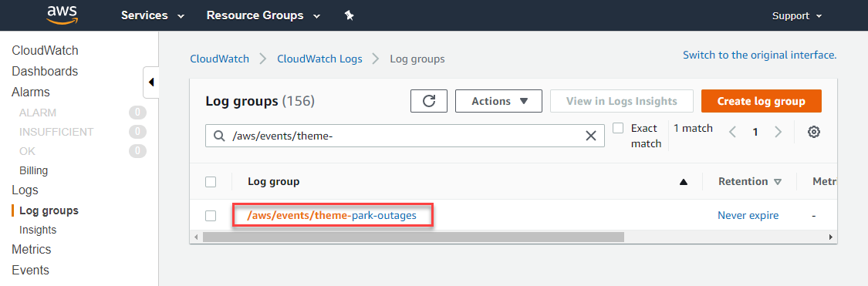Click the Log groups (156) heading
The image size is (868, 286).
260,101
